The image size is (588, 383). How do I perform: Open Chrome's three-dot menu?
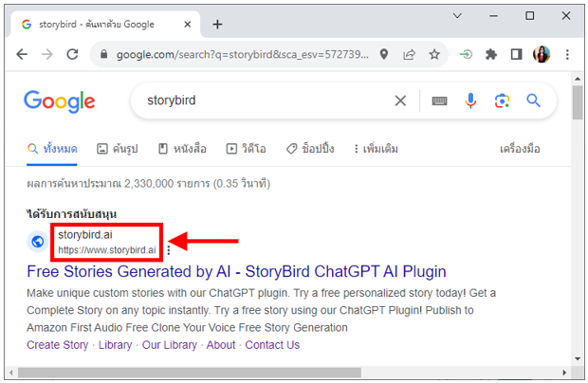[567, 55]
